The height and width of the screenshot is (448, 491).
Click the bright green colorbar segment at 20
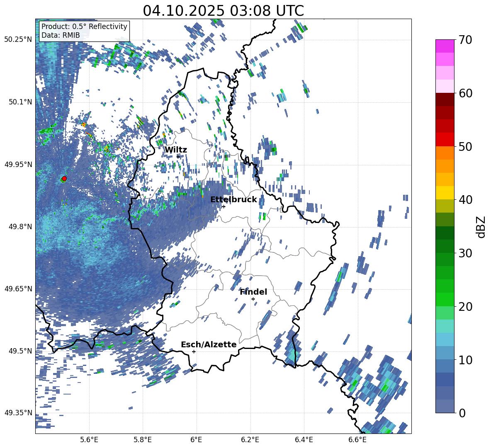click(445, 299)
